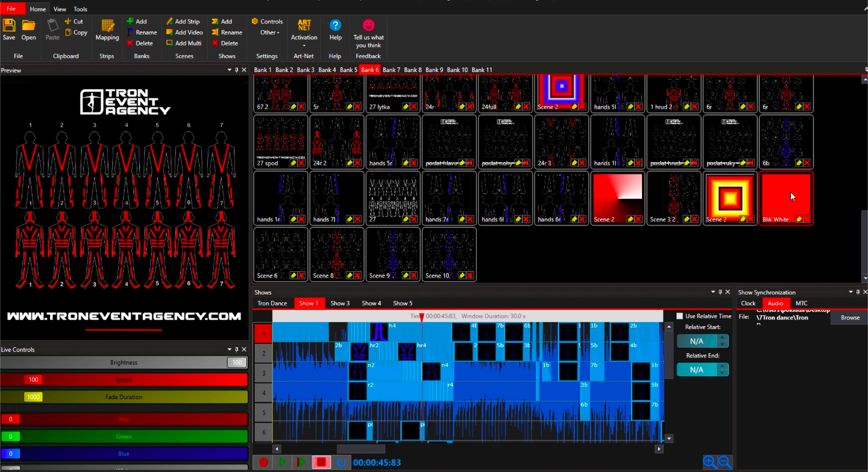Click the timeline zoom-in magnifier
This screenshot has width=868, height=472.
(x=710, y=462)
